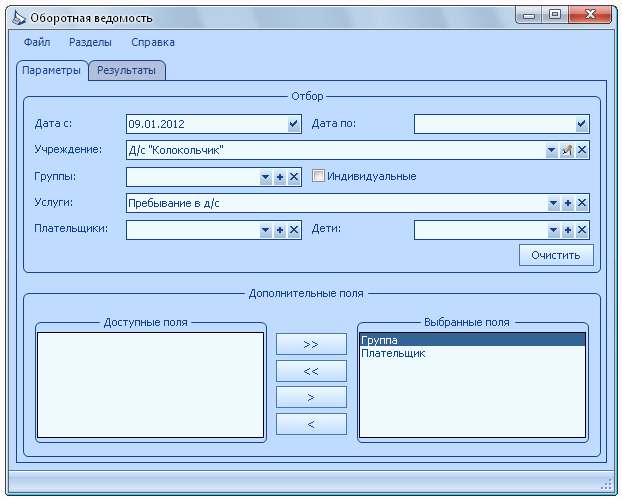Open the Файл menu
622x499 pixels.
pos(37,42)
